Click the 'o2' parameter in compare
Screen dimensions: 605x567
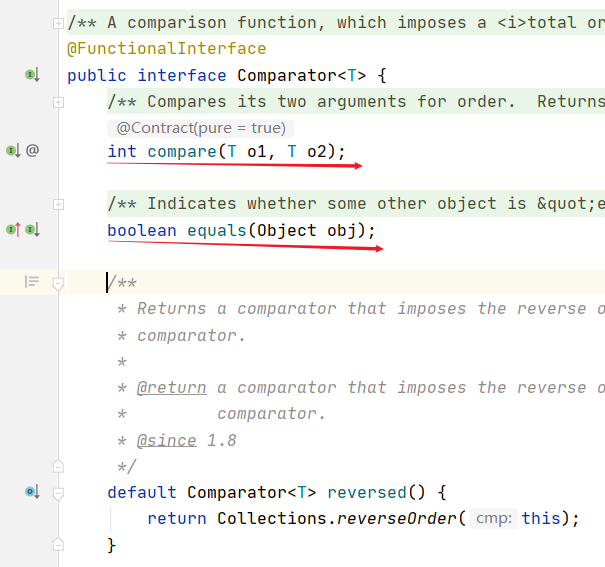(x=317, y=152)
